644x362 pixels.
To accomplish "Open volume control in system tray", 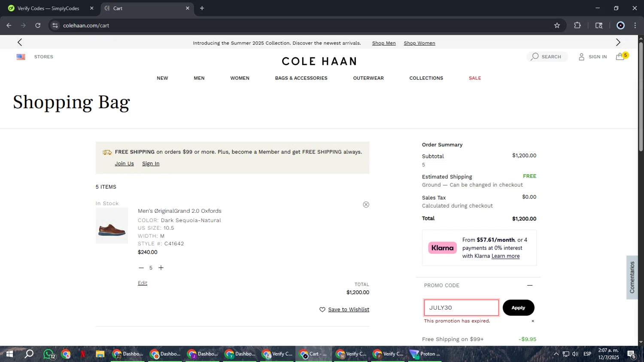I will 575,354.
